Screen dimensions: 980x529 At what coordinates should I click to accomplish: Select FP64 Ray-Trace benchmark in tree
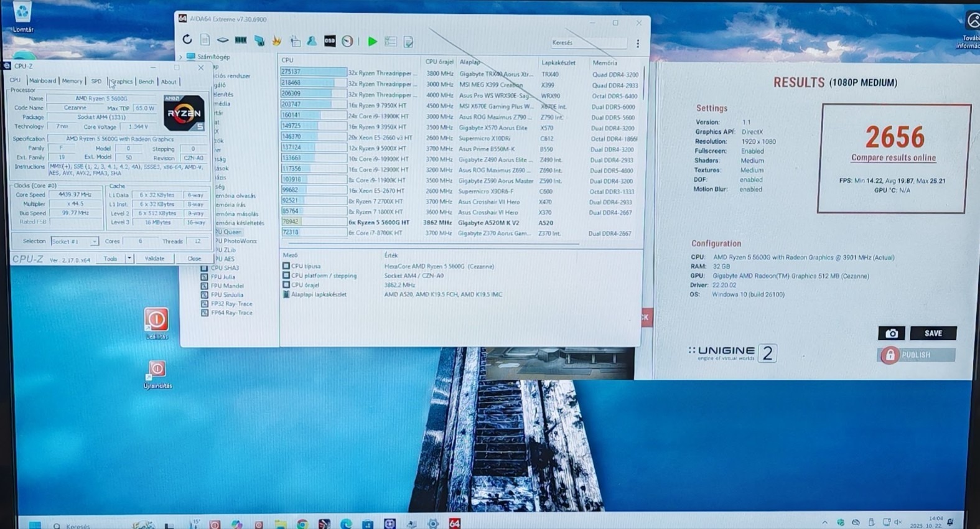pyautogui.click(x=231, y=312)
